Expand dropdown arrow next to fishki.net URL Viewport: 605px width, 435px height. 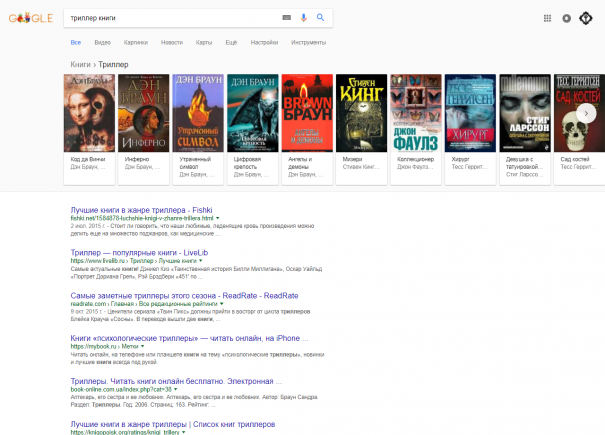coord(218,217)
